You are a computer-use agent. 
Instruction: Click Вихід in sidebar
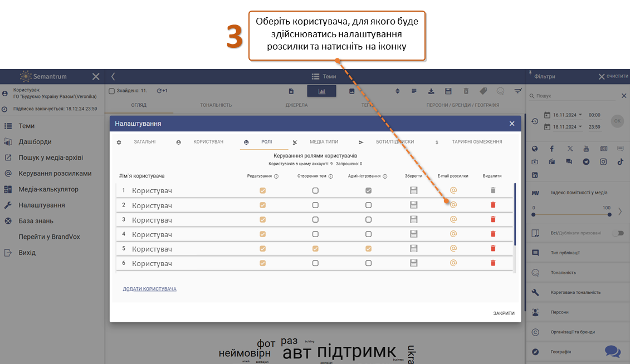pos(27,253)
